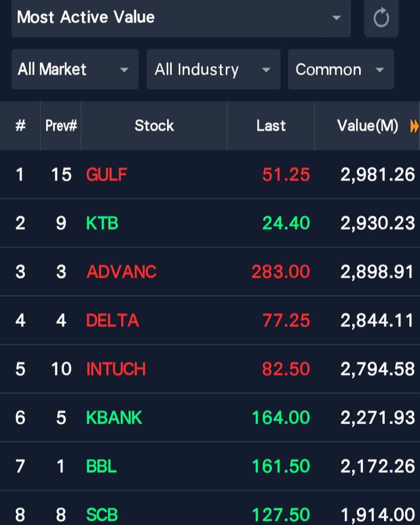The height and width of the screenshot is (525, 420).
Task: Select the # rank column header
Action: [20, 126]
